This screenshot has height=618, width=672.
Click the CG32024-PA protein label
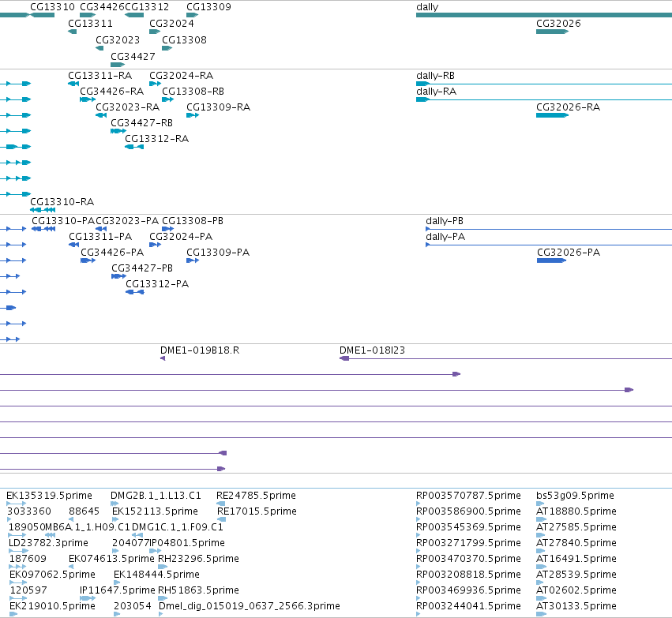[181, 237]
